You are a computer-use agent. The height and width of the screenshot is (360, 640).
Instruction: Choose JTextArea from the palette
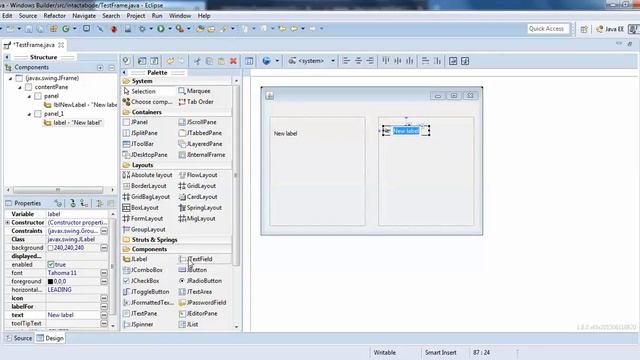pos(196,292)
